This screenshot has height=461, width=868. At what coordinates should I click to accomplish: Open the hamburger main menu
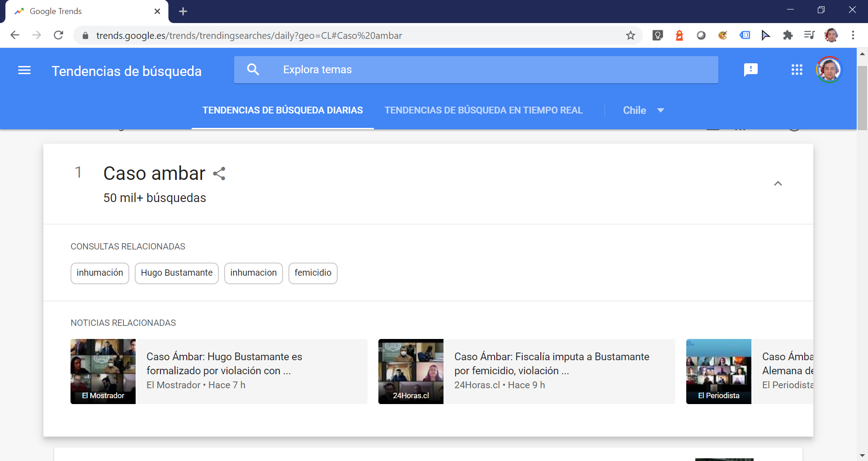pos(24,71)
